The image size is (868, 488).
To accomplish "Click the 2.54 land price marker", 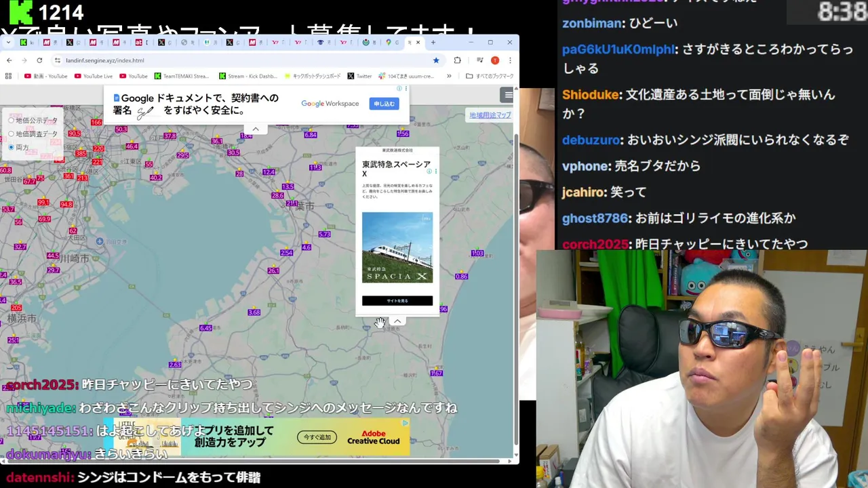I will (287, 253).
